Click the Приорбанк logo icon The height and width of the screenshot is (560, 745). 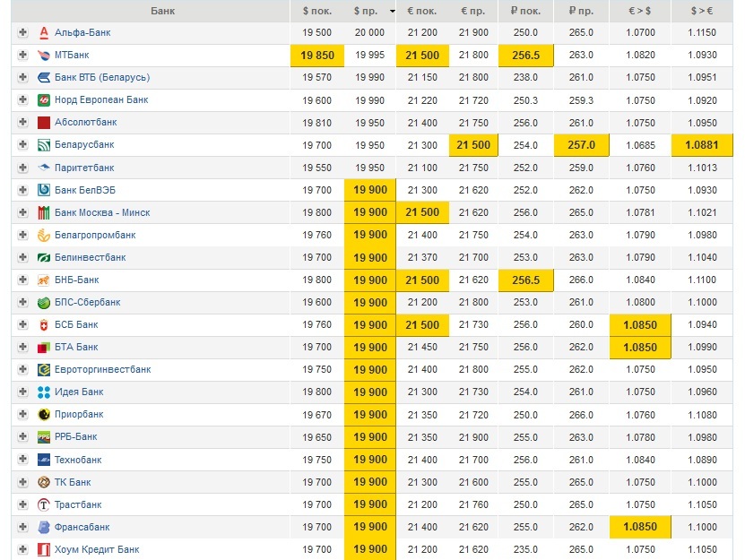pos(44,415)
